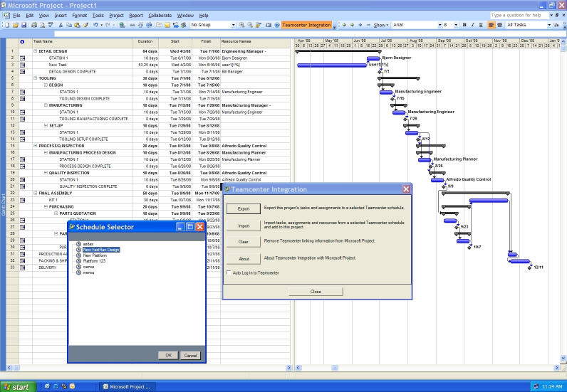Toggle the AutoFilter funnel button
Screen dimensions: 567x392
(556, 25)
